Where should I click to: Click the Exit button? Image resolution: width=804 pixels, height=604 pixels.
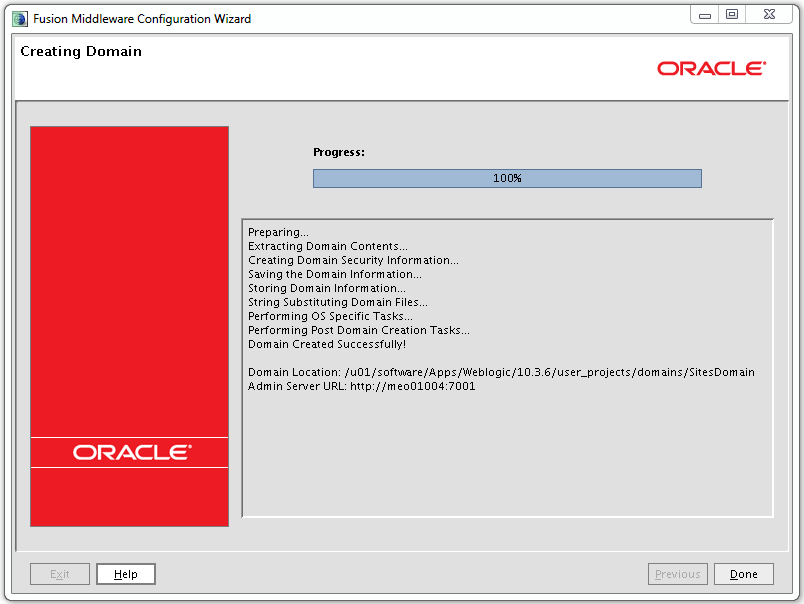point(60,574)
